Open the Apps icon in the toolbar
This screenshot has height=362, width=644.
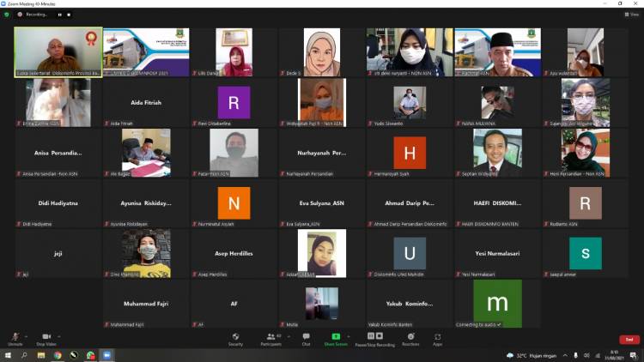[438, 337]
